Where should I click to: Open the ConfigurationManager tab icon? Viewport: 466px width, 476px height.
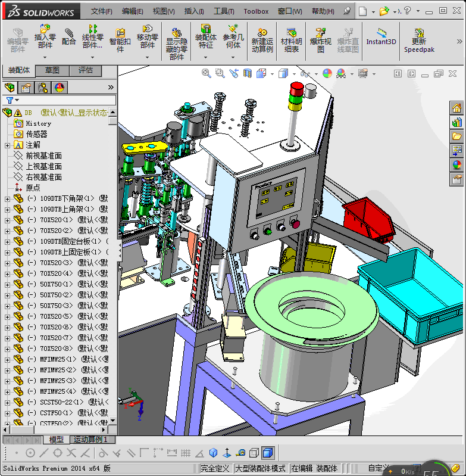point(43,88)
